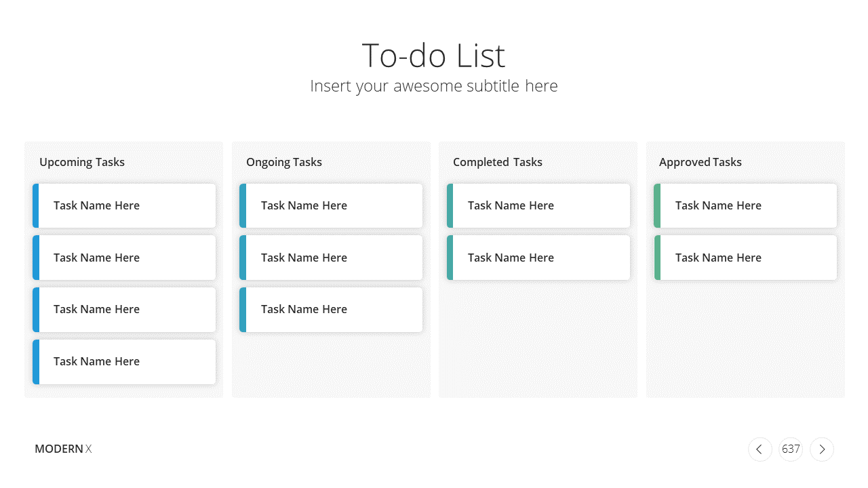
Task: Click third task card under Ongoing Tasks
Action: [x=331, y=309]
